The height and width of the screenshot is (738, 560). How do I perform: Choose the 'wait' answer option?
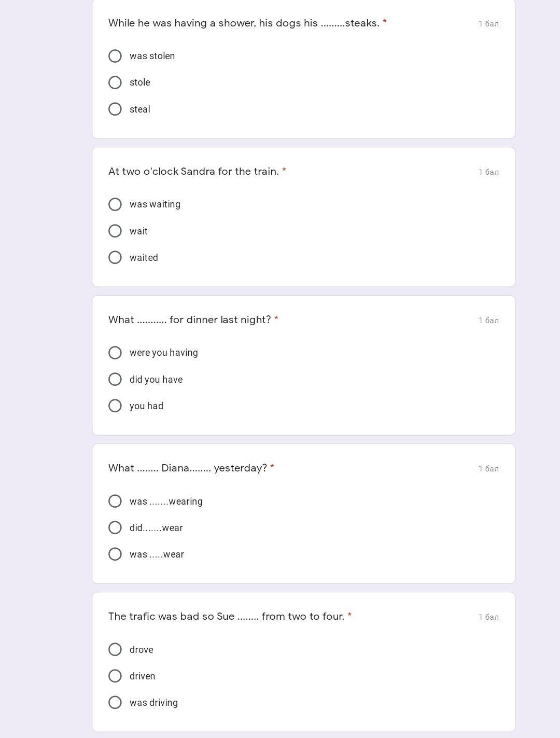pyautogui.click(x=115, y=231)
